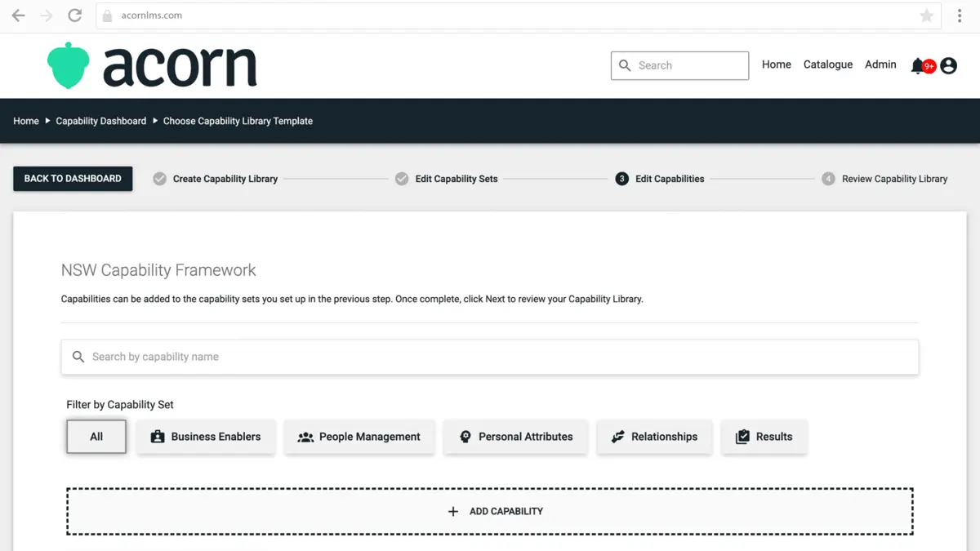Screen dimensions: 980x551
Task: Click the Edit Capability Sets step checkmark
Action: pyautogui.click(x=402, y=179)
